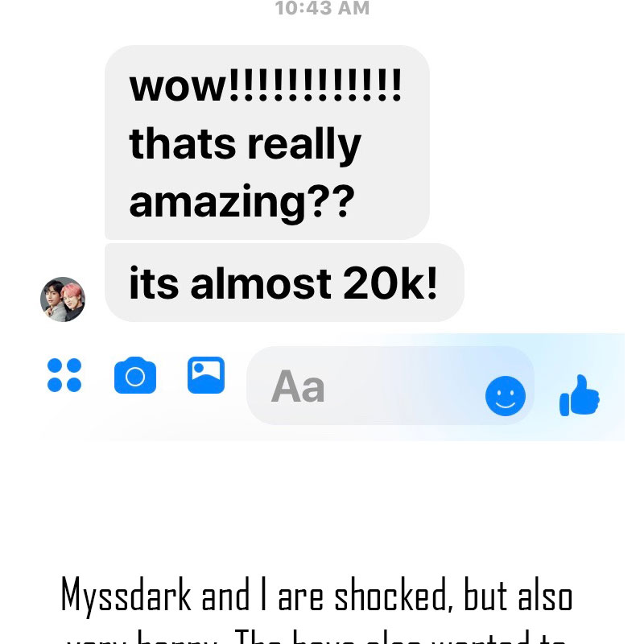Click the "wow!!!!!!!!!!!!" line of text

(x=266, y=86)
